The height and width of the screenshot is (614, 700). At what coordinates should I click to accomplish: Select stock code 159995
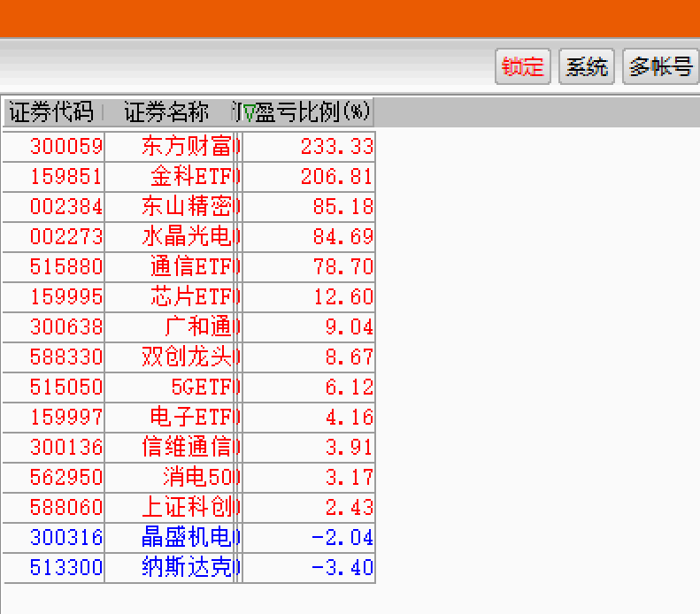pos(66,296)
